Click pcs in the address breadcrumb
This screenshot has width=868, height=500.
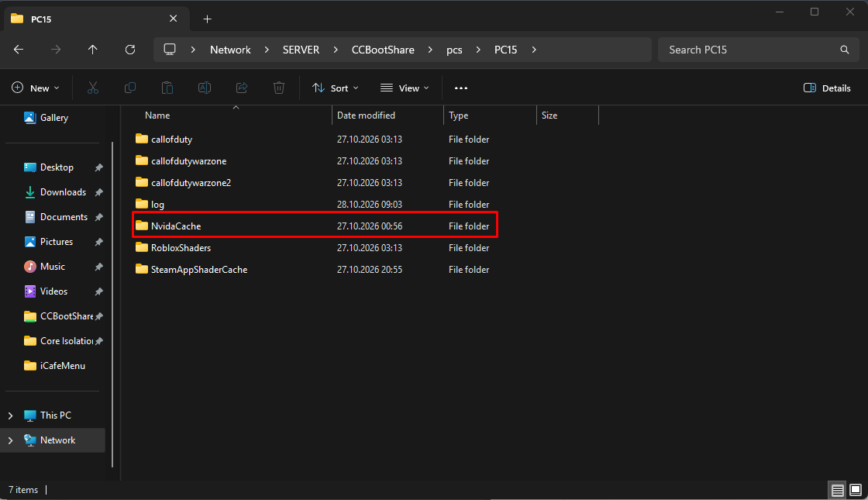[x=454, y=50]
